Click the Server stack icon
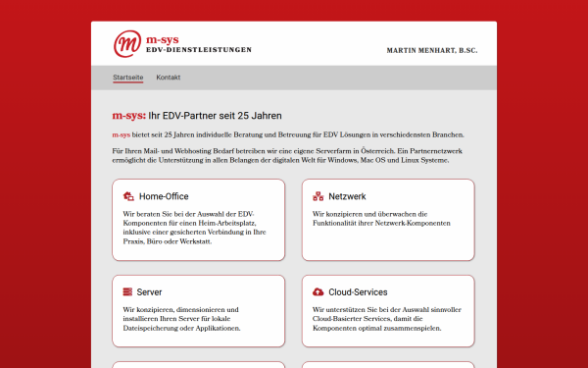The width and height of the screenshot is (588, 368). pyautogui.click(x=127, y=291)
